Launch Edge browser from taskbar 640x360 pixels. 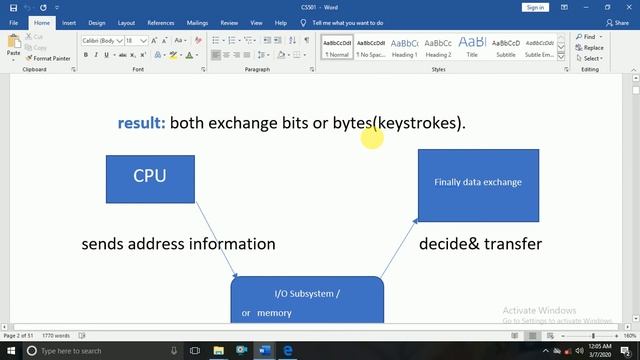tap(288, 351)
